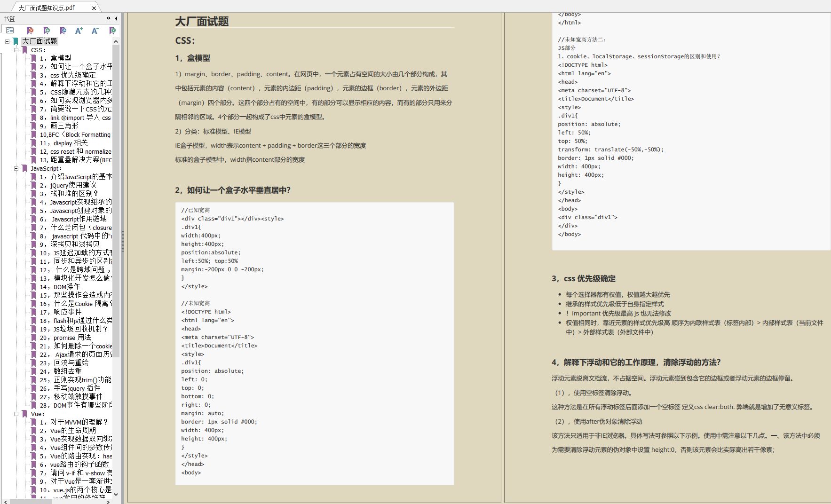Screen dimensions: 831x504
Task: Click bookmark icon of 3，栈和堆的区别？
Action: pos(33,194)
